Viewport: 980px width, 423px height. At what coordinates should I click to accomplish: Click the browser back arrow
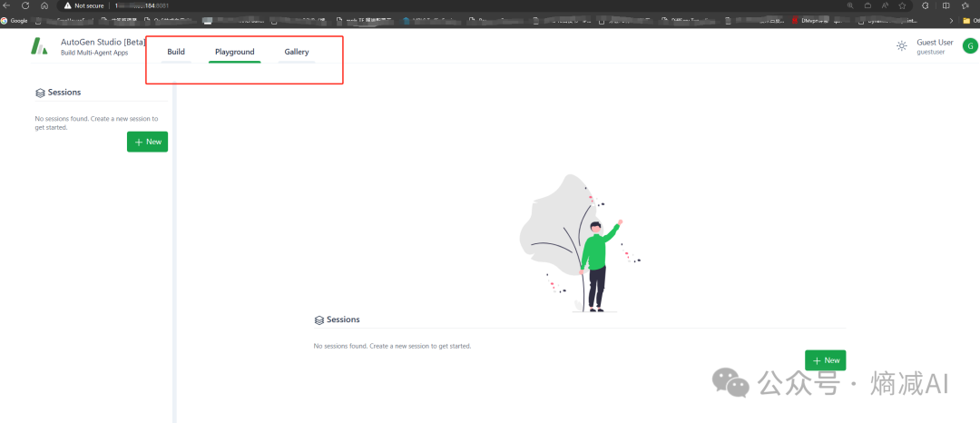pyautogui.click(x=7, y=5)
